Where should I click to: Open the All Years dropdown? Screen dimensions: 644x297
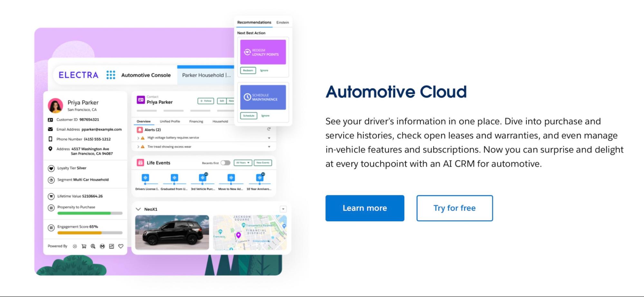pyautogui.click(x=243, y=163)
